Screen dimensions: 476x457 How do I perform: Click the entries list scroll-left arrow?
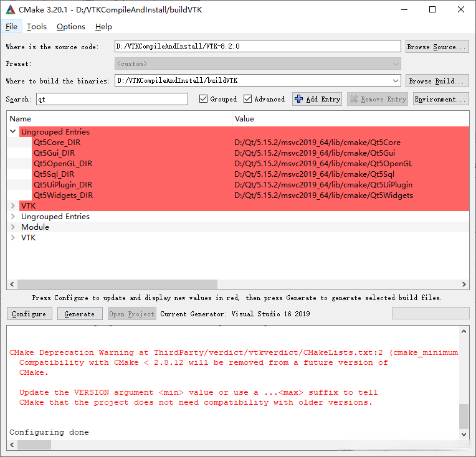coord(12,284)
